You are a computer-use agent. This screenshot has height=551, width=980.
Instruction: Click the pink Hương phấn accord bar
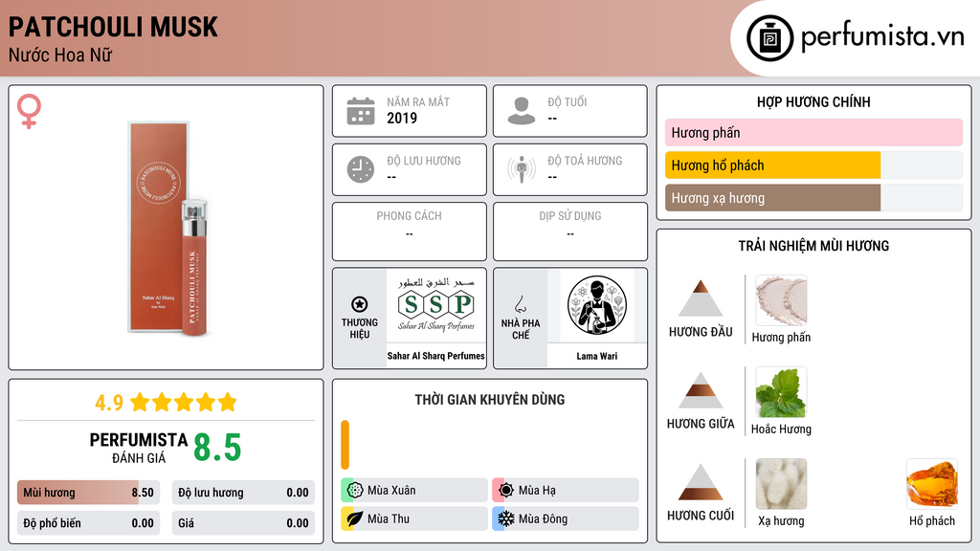point(813,132)
